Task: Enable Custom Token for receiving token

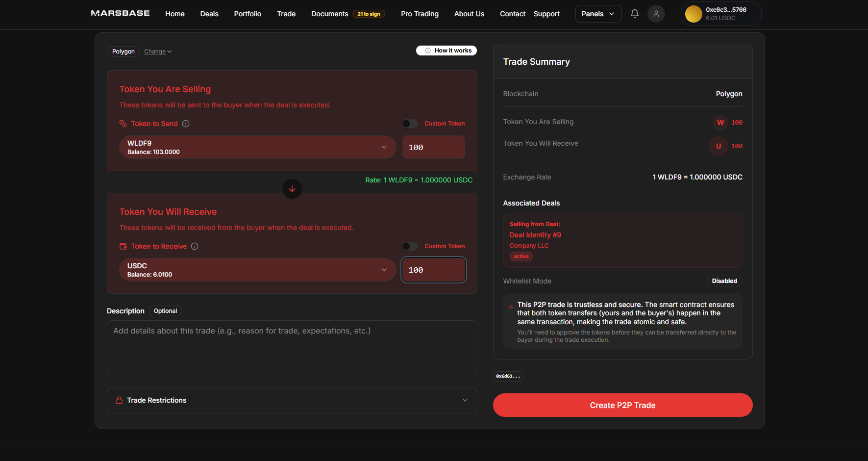Action: 409,246
